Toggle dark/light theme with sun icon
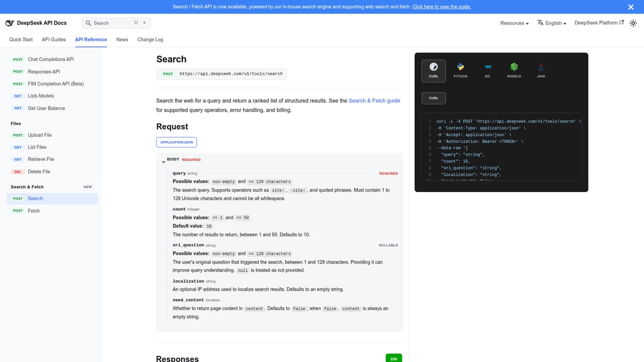Viewport: 644px width, 362px height. 633,23
